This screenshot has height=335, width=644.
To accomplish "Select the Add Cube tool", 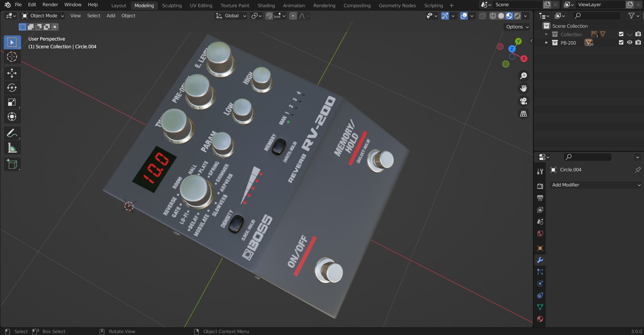I will point(12,164).
